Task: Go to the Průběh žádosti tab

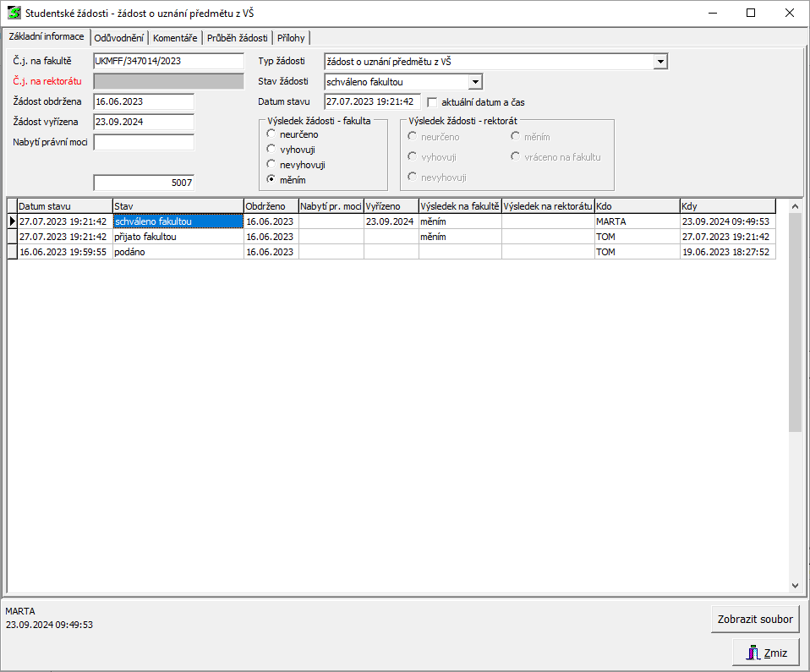Action: [237, 38]
